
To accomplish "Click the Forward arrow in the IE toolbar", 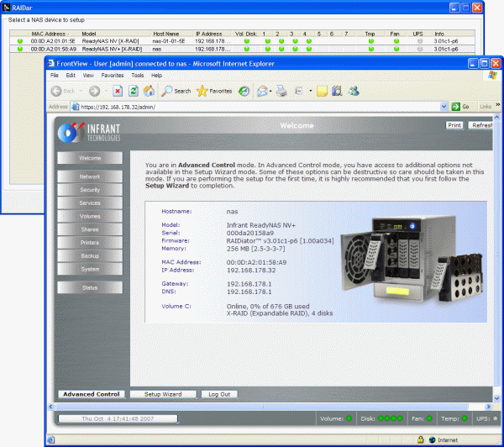I will click(94, 92).
